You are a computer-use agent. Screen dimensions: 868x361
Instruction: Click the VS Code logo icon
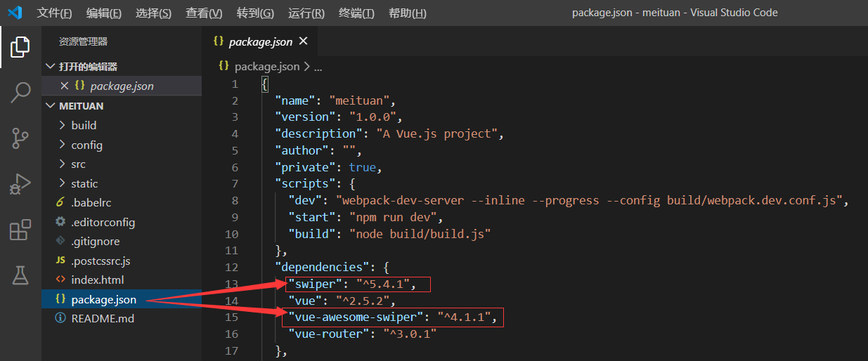[x=15, y=13]
